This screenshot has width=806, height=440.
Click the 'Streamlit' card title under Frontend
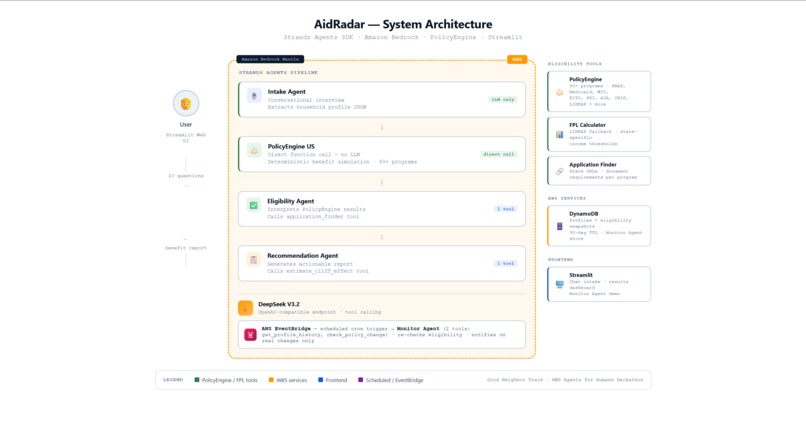(x=581, y=275)
